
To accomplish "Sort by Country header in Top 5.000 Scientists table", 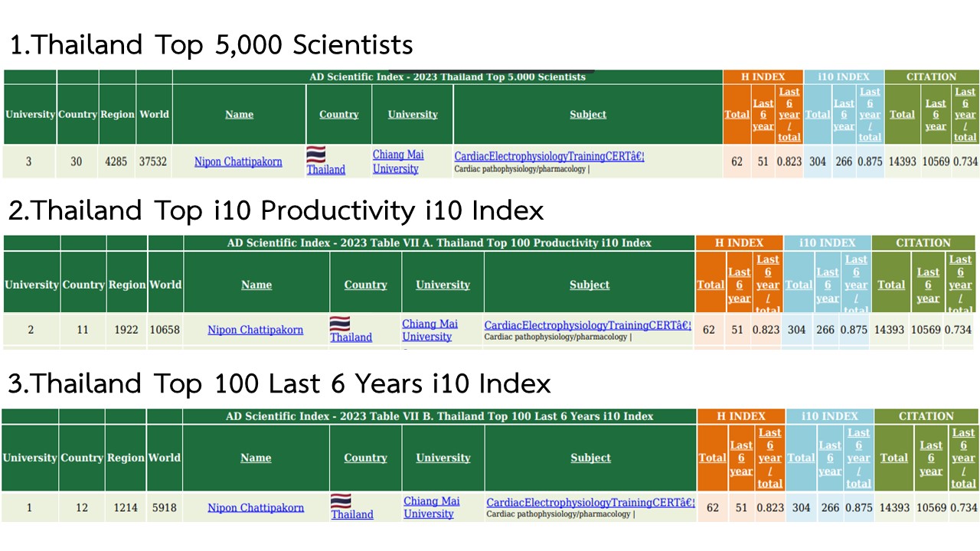I will pyautogui.click(x=338, y=114).
